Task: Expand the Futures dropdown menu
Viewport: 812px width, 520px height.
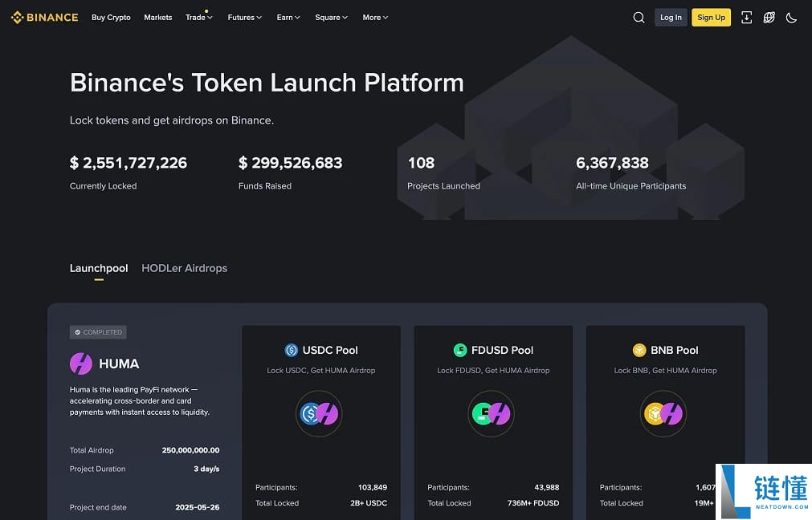Action: [x=244, y=18]
